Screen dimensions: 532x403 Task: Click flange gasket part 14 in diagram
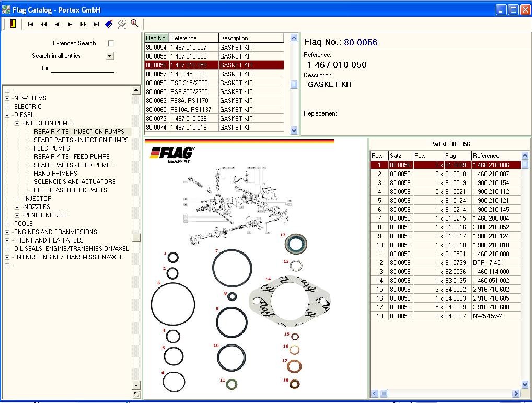(290, 301)
